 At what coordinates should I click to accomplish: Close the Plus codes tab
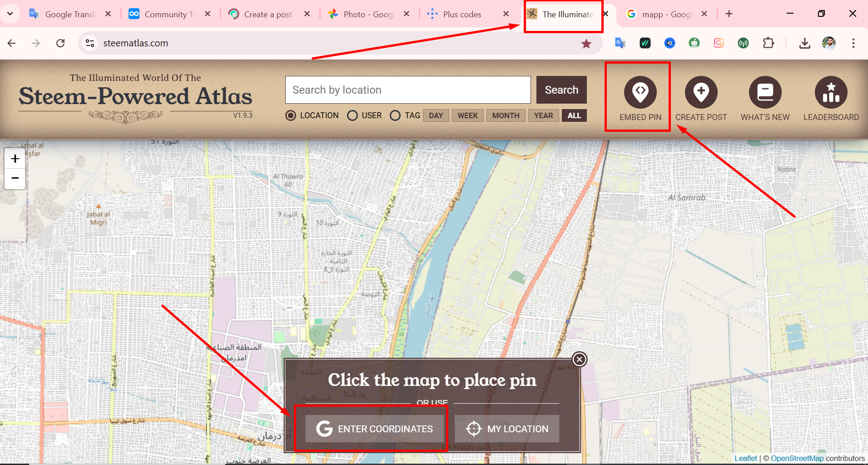point(506,14)
